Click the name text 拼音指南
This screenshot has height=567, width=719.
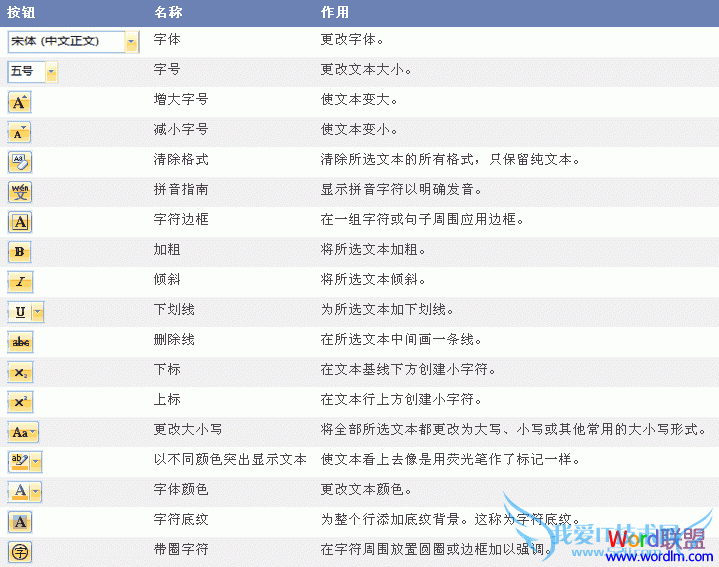pos(181,189)
